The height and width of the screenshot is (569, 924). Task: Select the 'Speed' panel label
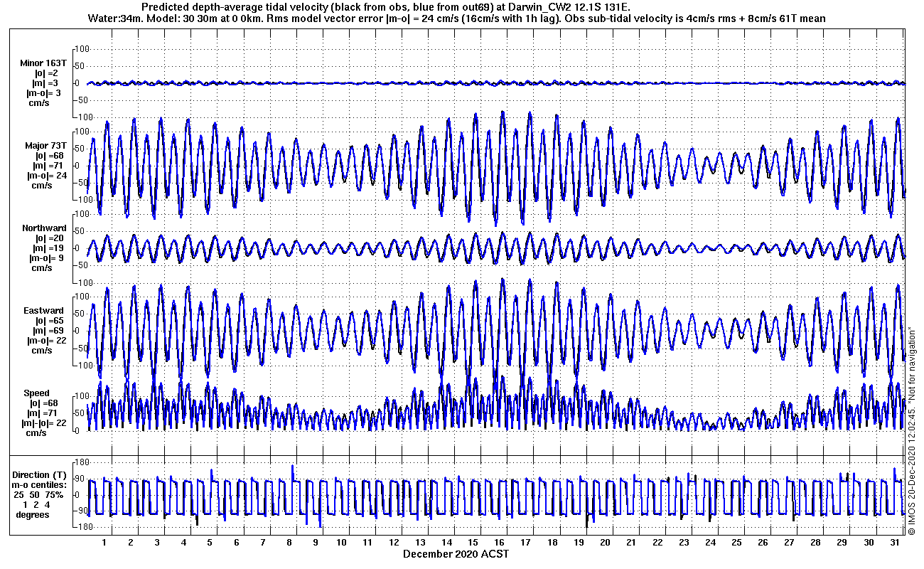[36, 393]
